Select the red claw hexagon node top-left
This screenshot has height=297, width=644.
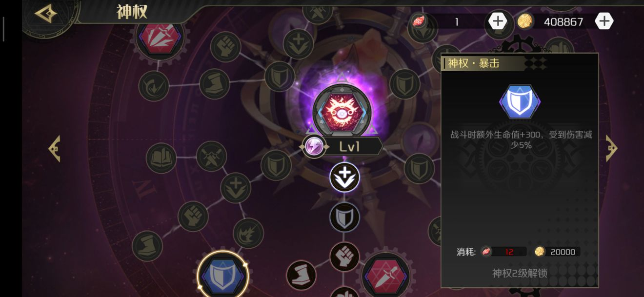pos(160,36)
